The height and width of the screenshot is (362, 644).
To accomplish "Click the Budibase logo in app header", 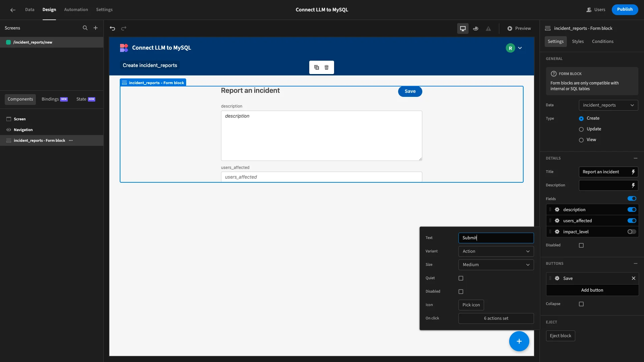I will click(124, 48).
